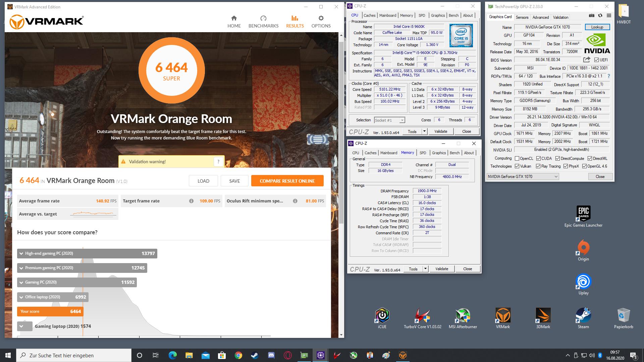The height and width of the screenshot is (362, 644).
Task: Click GPU-Z screenshot camera icon
Action: pos(592,16)
